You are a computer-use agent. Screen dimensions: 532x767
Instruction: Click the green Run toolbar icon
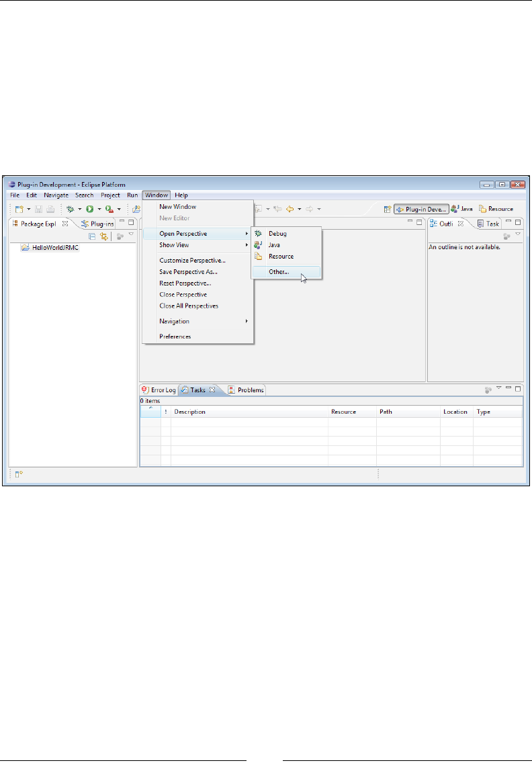click(x=90, y=210)
